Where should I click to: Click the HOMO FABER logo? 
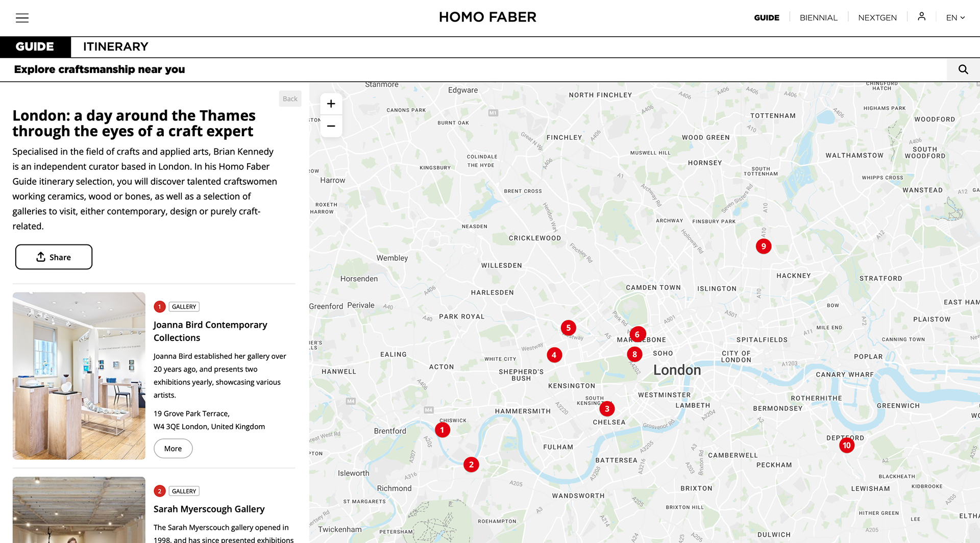coord(487,17)
